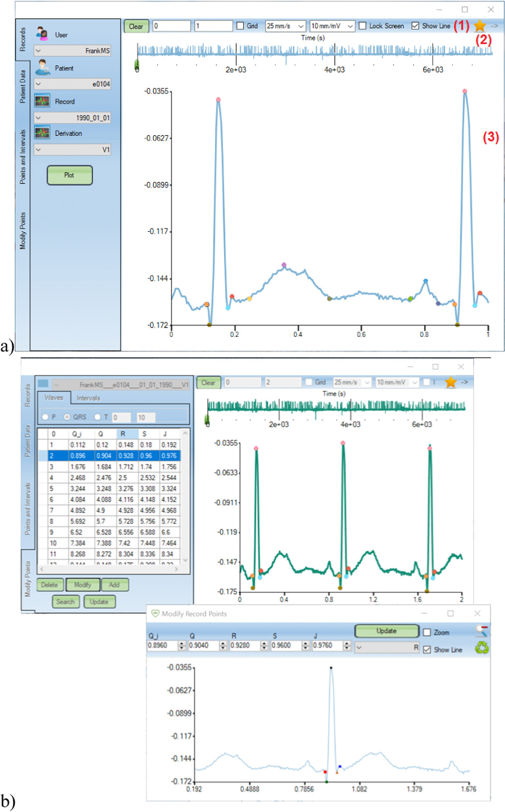This screenshot has height=812, width=505.
Task: Select the P wave radio button
Action: [x=45, y=417]
